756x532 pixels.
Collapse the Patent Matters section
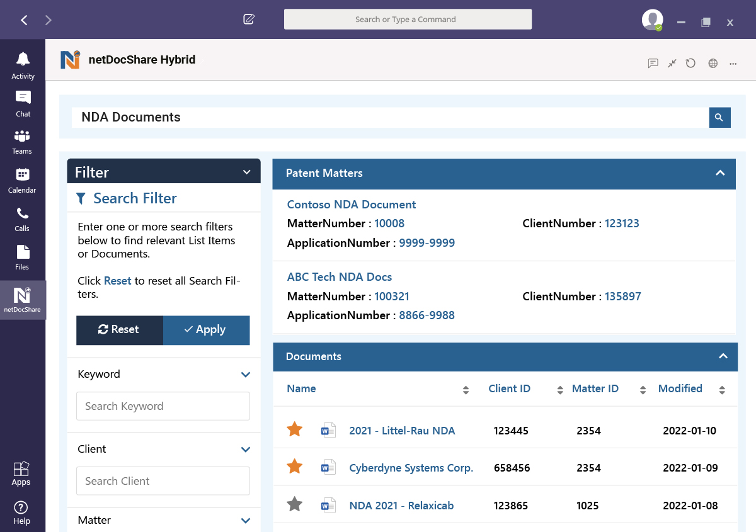pyautogui.click(x=720, y=173)
